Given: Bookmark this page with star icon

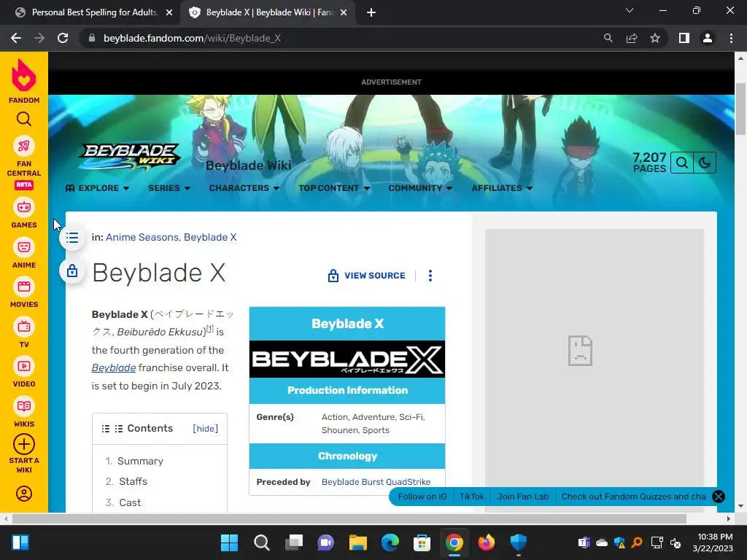Looking at the screenshot, I should [x=655, y=38].
